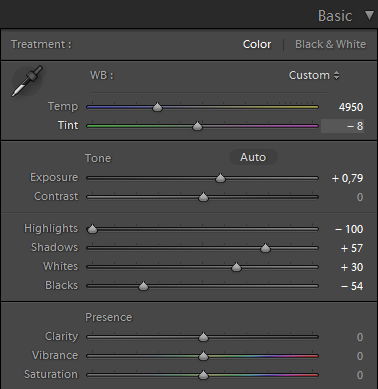378x389 pixels.
Task: Select Color treatment
Action: point(257,44)
